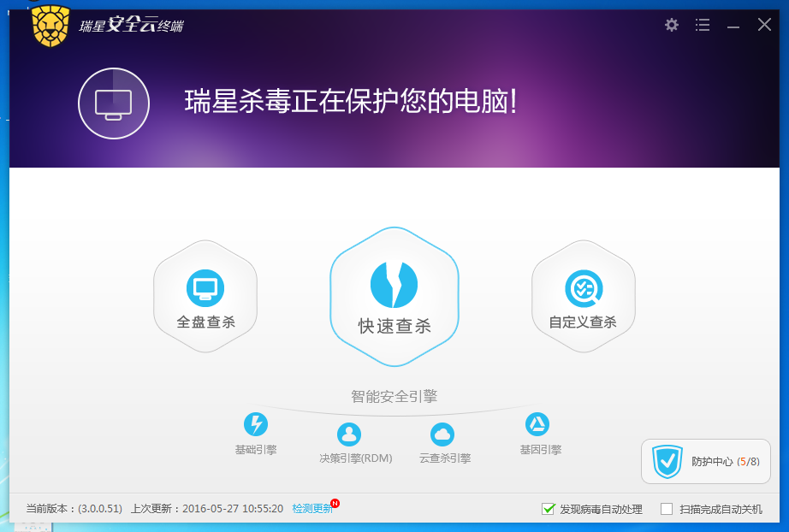Screen dimensions: 789x532
Task: Click the 基础引擎 lightning icon
Action: click(256, 424)
